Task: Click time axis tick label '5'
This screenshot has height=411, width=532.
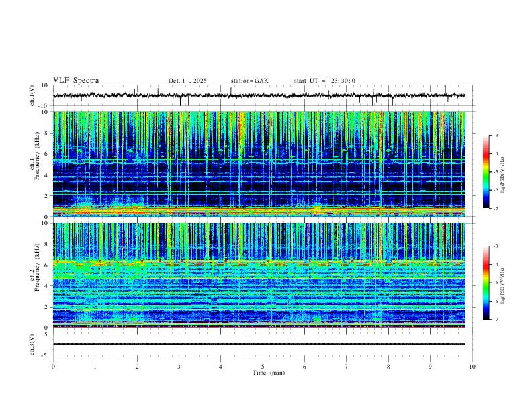Action: point(263,367)
